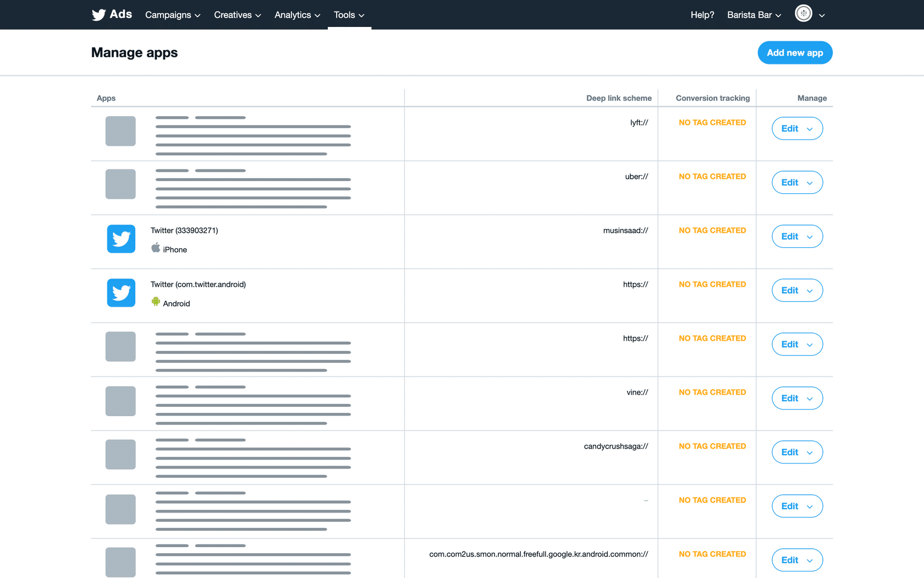Click the lyft:// deep link scheme
The width and height of the screenshot is (924, 578).
coord(639,122)
